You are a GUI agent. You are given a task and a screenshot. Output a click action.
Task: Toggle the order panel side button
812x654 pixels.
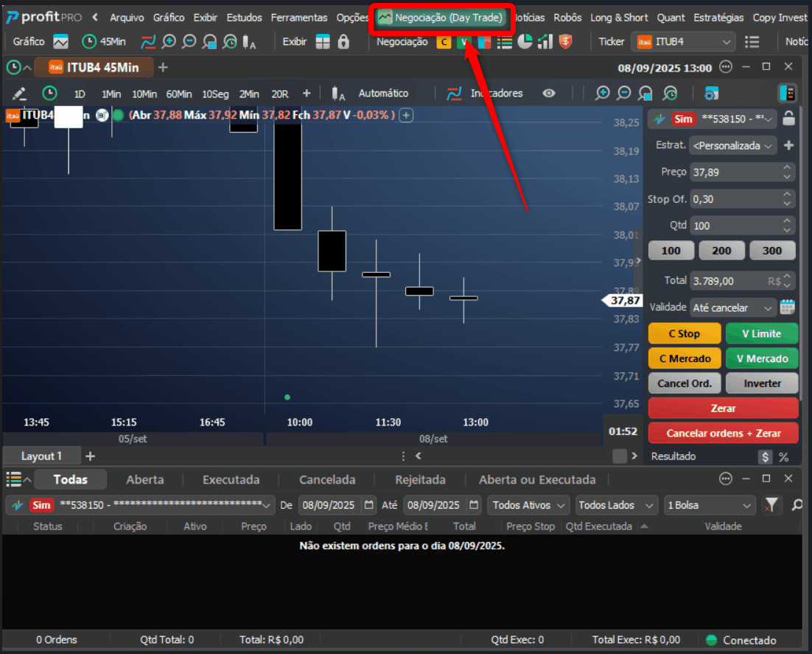tap(787, 94)
